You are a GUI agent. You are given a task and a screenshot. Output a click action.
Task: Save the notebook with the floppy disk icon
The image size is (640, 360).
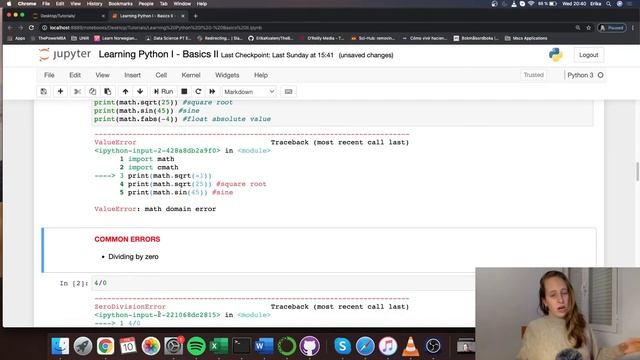[x=44, y=91]
